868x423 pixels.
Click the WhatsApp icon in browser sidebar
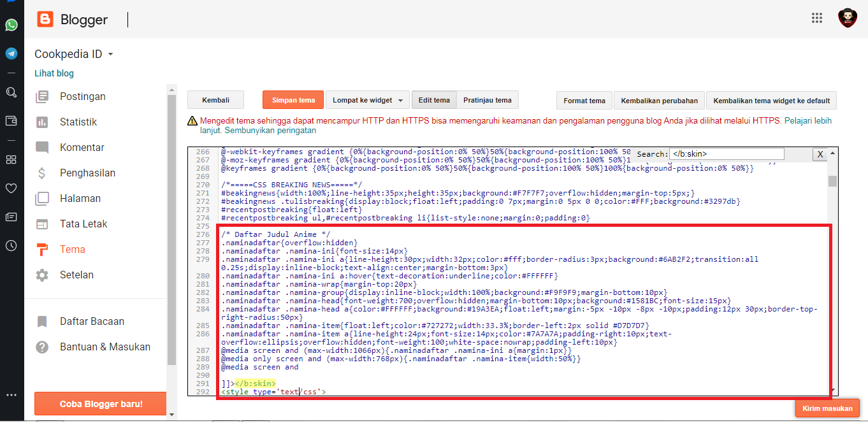[11, 25]
